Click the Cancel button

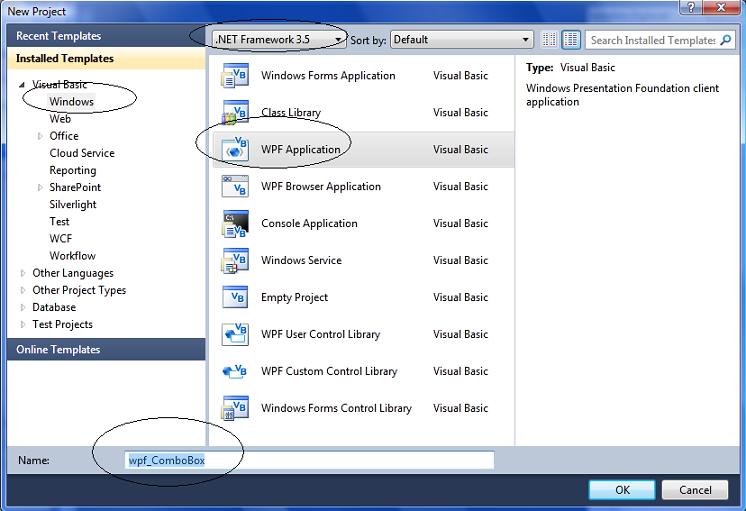(695, 490)
